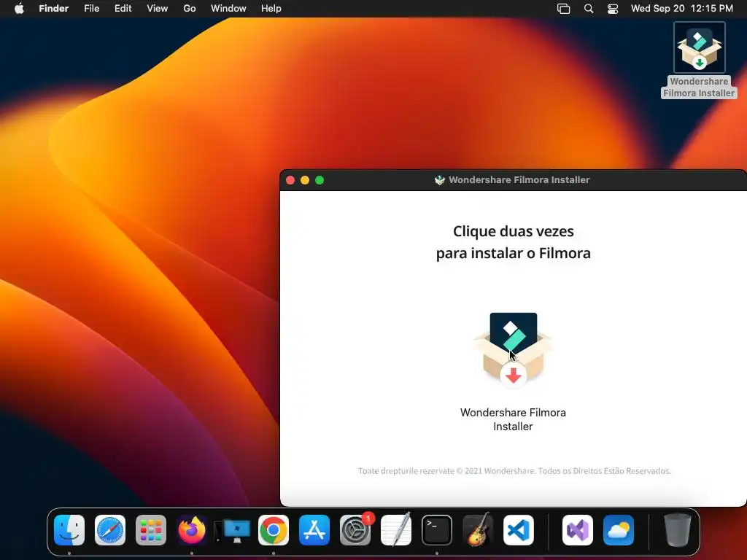Click the "Clique duas vezes" heading text
The height and width of the screenshot is (560, 747).
click(x=513, y=231)
